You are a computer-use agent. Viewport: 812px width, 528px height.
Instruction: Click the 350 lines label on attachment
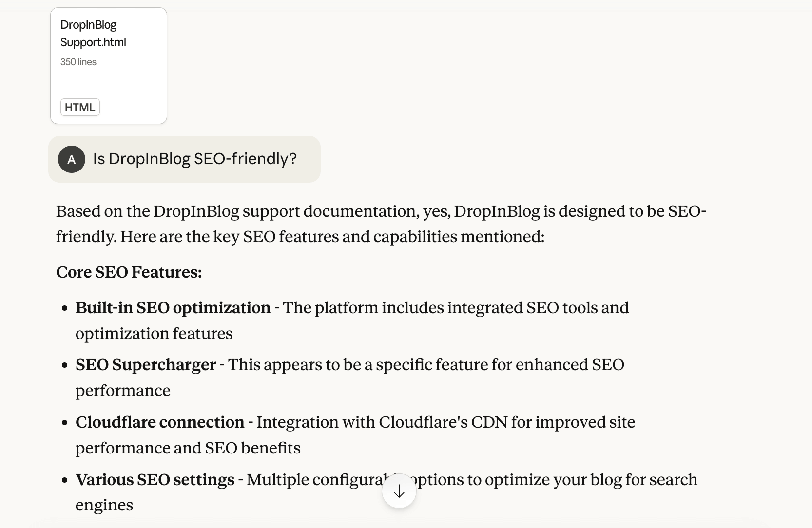click(x=78, y=62)
